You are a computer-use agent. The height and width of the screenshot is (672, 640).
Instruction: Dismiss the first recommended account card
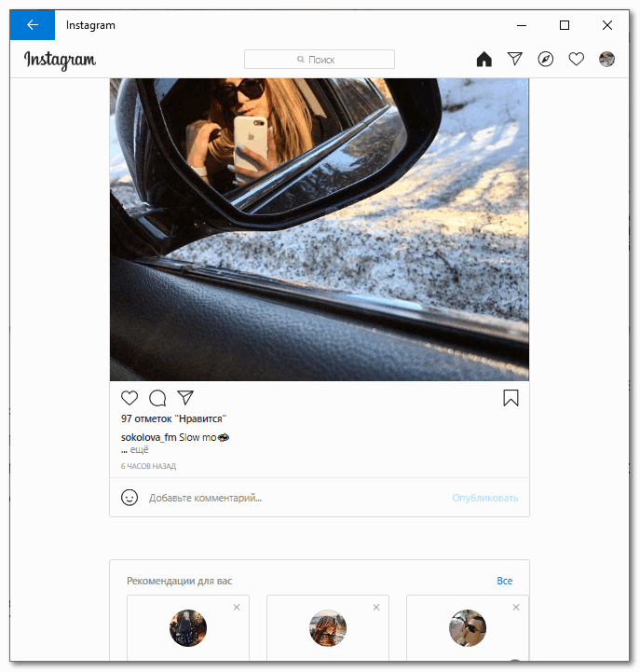click(237, 608)
